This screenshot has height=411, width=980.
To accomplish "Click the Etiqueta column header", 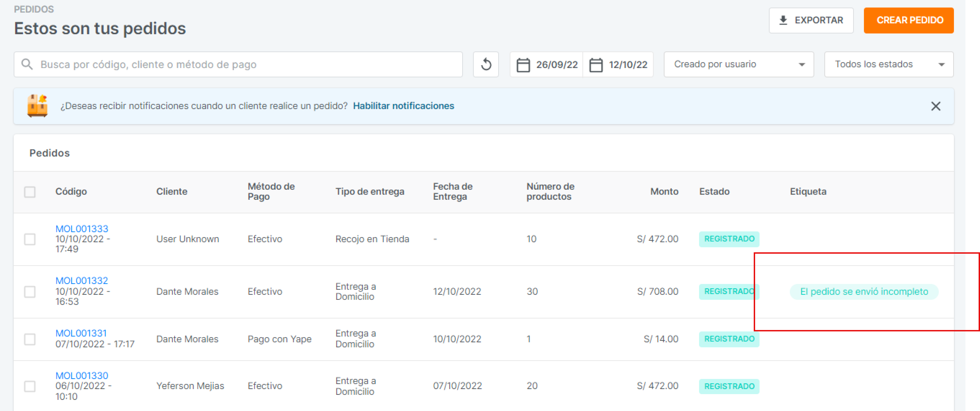I will point(808,191).
